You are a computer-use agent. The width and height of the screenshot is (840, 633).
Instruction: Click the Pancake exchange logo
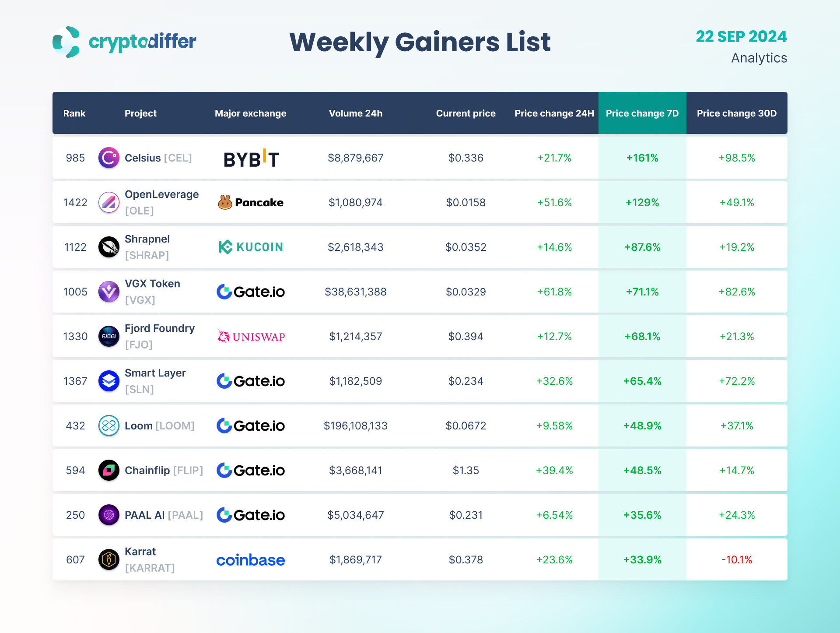(251, 202)
